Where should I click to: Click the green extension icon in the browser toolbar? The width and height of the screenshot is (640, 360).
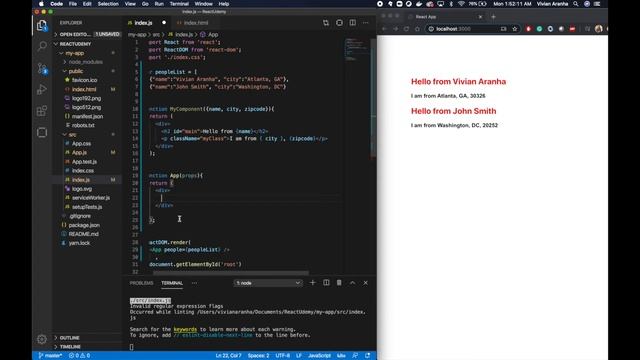540,29
